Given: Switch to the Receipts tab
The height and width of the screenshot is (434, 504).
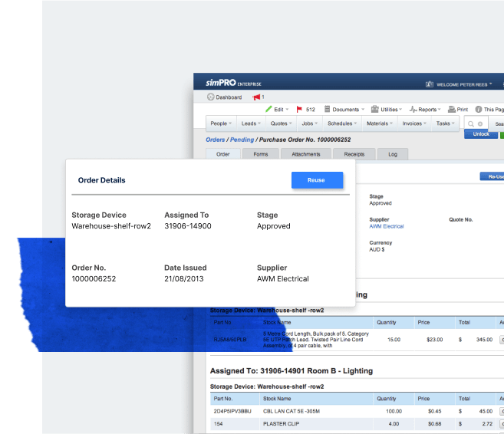Looking at the screenshot, I should tap(354, 154).
